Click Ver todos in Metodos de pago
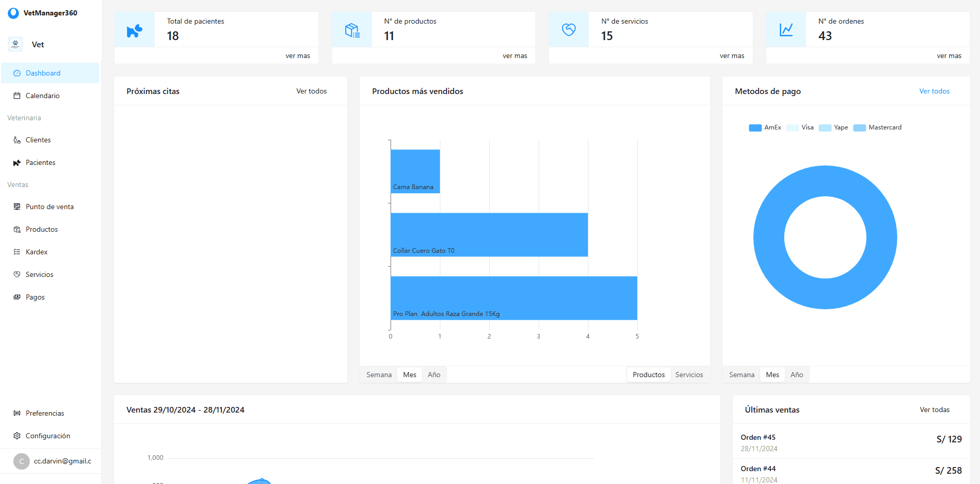This screenshot has height=484, width=980. (x=934, y=91)
